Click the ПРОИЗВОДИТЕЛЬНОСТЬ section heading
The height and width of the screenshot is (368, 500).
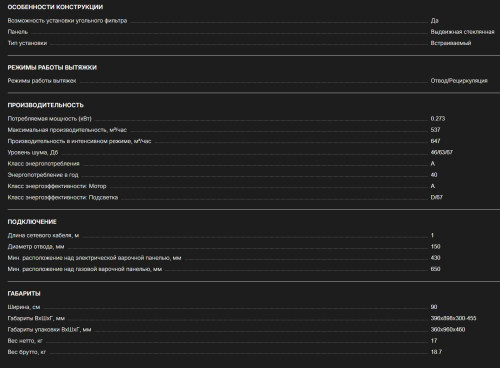pos(45,105)
